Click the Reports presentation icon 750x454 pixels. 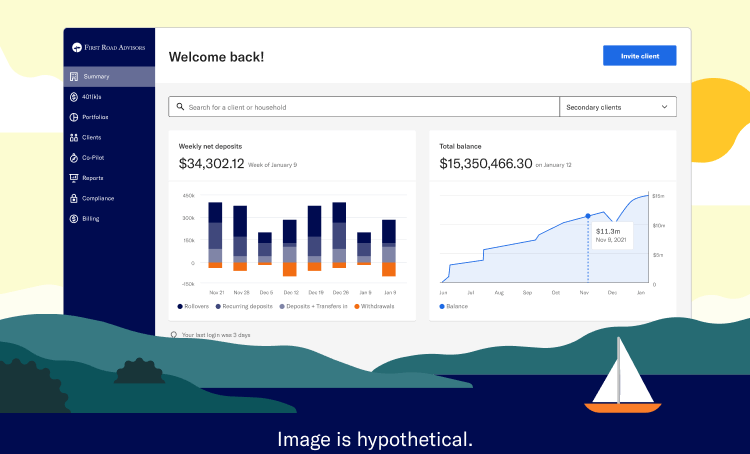pyautogui.click(x=74, y=178)
